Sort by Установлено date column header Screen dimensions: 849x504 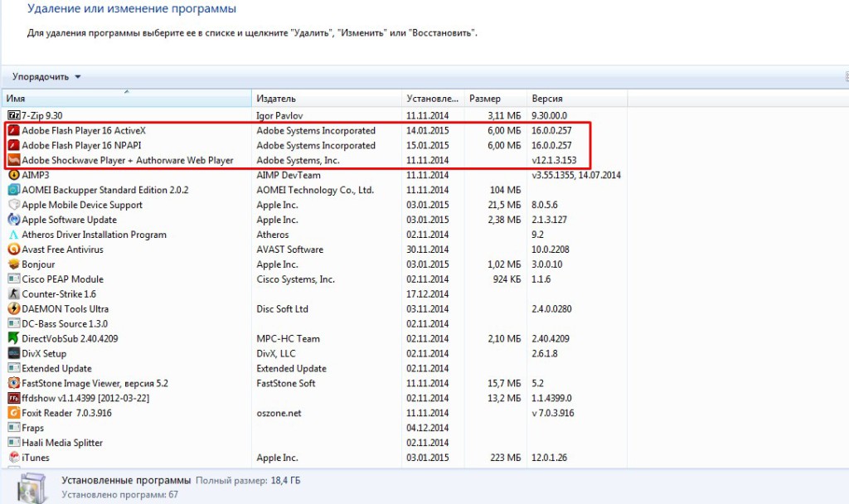[x=432, y=99]
